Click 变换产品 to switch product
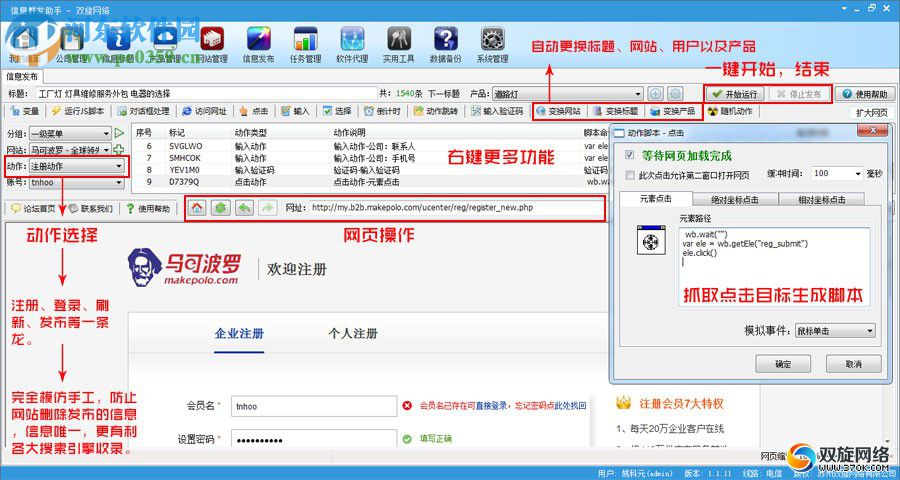Viewport: 900px width, 480px height. (x=673, y=111)
